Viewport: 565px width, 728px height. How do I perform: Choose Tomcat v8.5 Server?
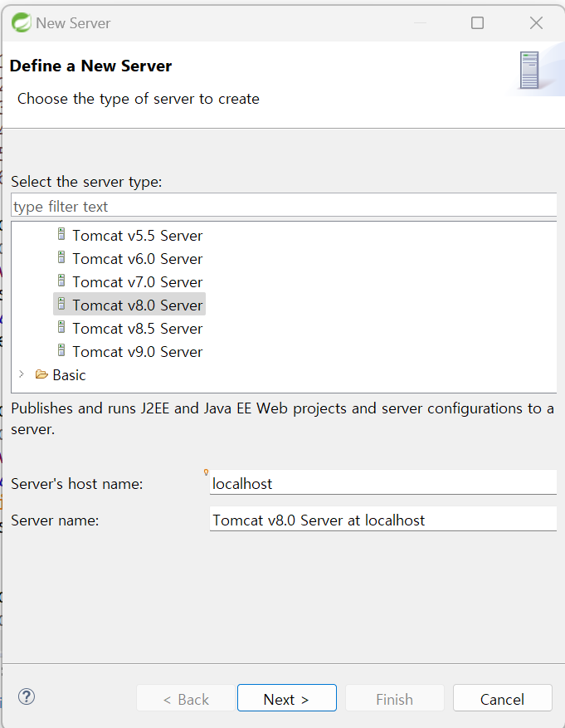click(x=137, y=328)
